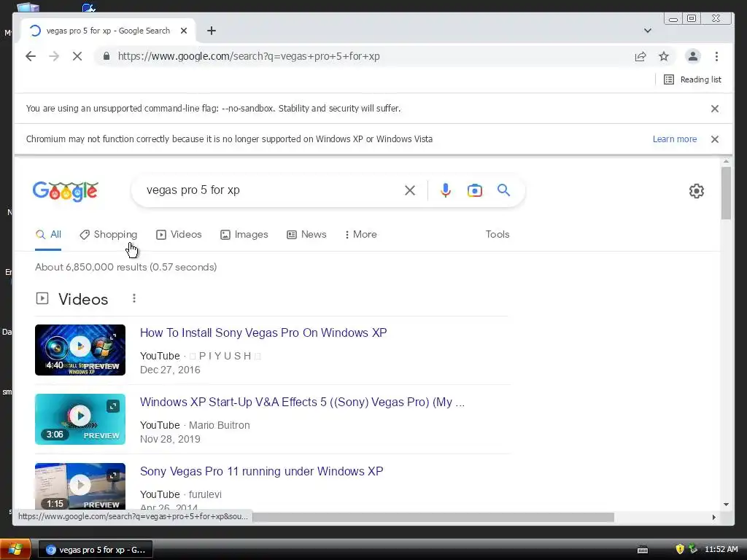Viewport: 747px width, 560px height.
Task: Go back using the browser back arrow
Action: 31,56
